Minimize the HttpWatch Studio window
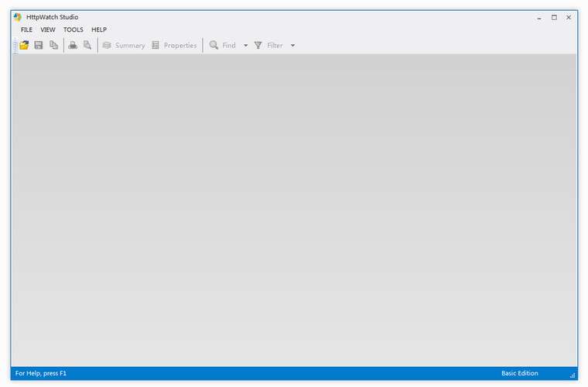Image resolution: width=588 pixels, height=387 pixels. [x=539, y=18]
